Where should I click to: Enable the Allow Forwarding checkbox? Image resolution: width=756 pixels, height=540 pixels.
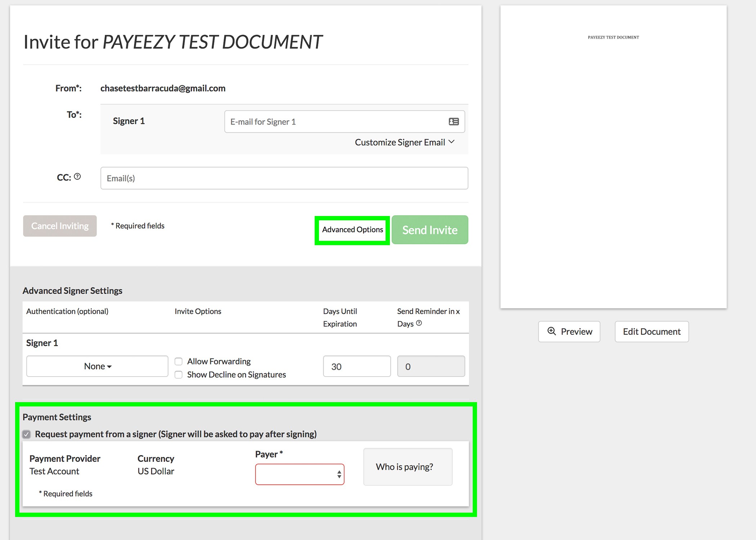179,361
